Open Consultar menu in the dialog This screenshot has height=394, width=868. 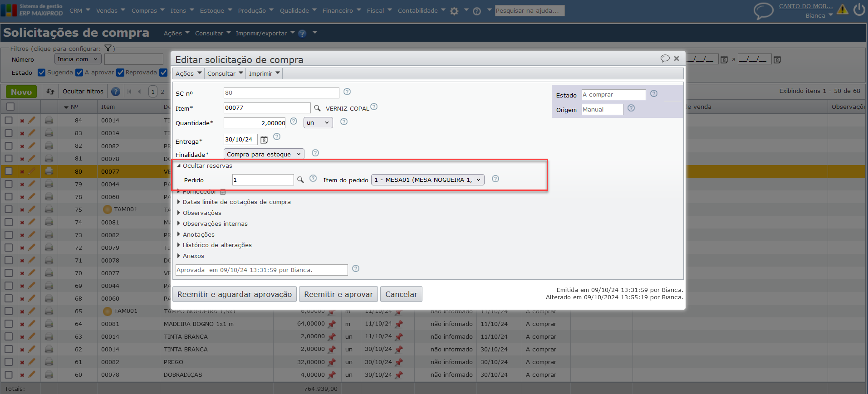(x=226, y=73)
